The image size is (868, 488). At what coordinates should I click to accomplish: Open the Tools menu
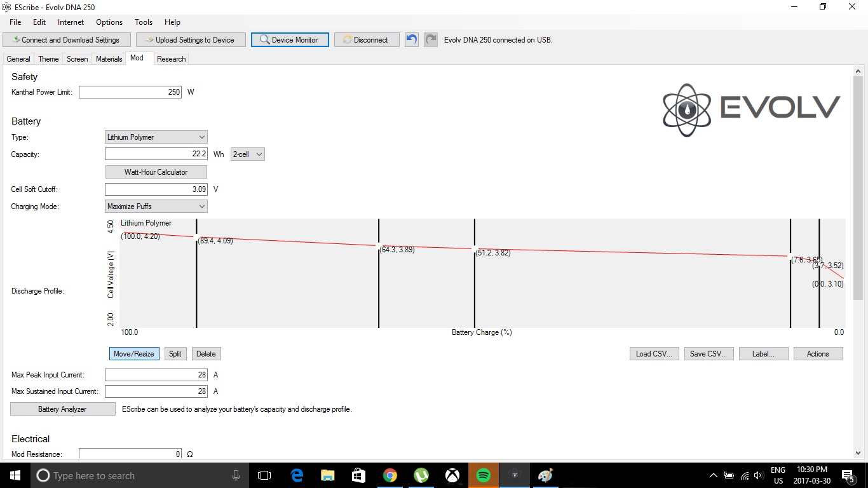click(144, 22)
